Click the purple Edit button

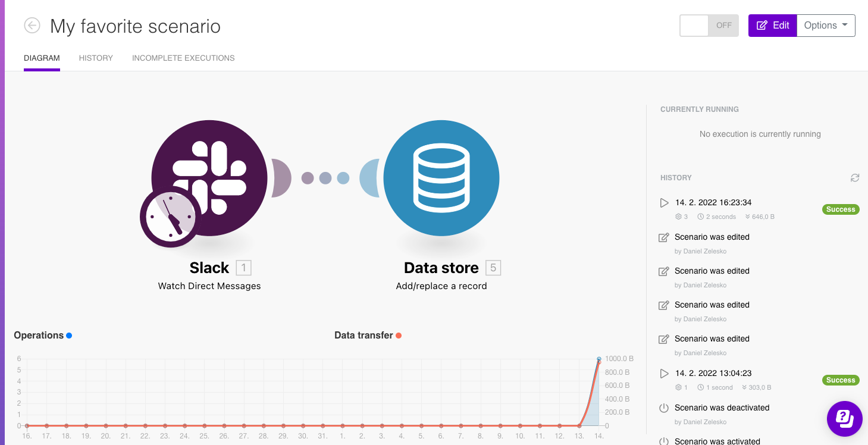tap(772, 26)
